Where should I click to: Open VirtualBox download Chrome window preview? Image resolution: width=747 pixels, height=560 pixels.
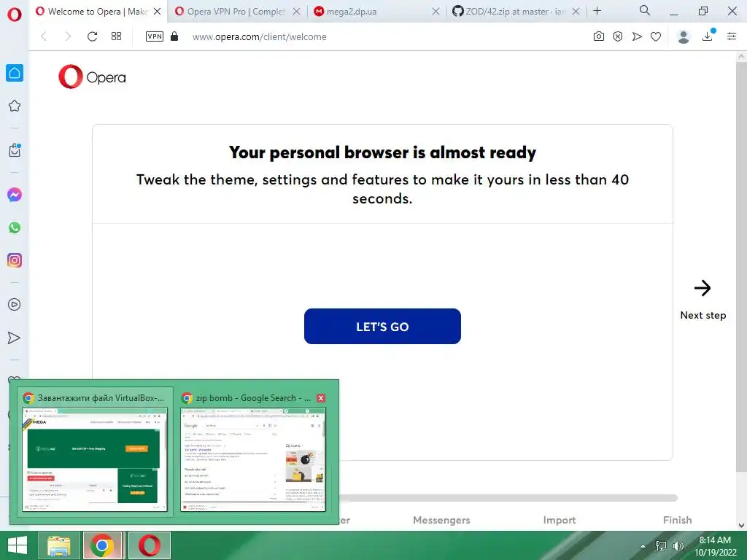95,454
